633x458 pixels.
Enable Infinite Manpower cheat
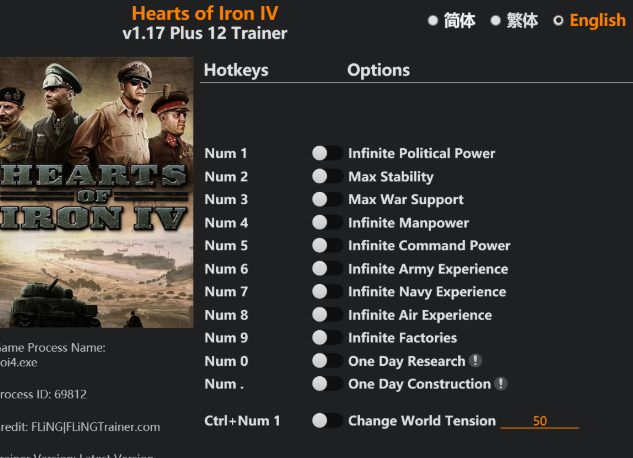tap(327, 222)
